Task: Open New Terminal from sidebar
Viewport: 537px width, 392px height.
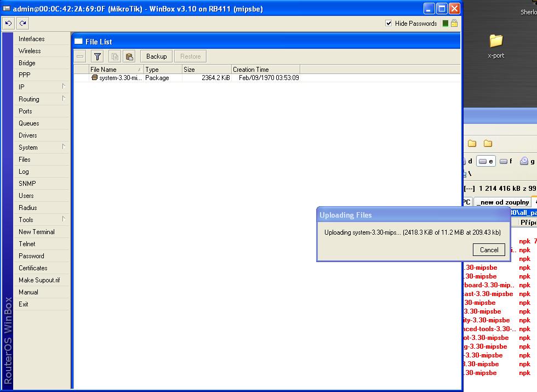Action: click(x=36, y=232)
